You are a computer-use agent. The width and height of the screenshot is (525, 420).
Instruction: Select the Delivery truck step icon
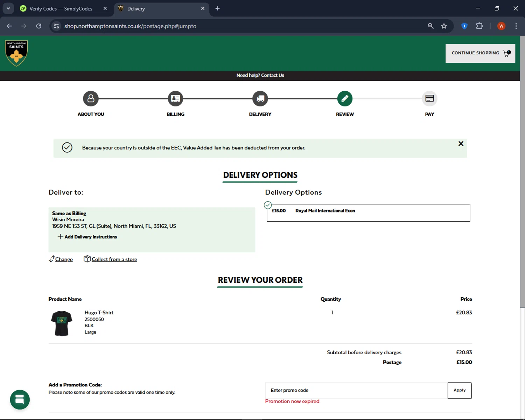tap(260, 99)
